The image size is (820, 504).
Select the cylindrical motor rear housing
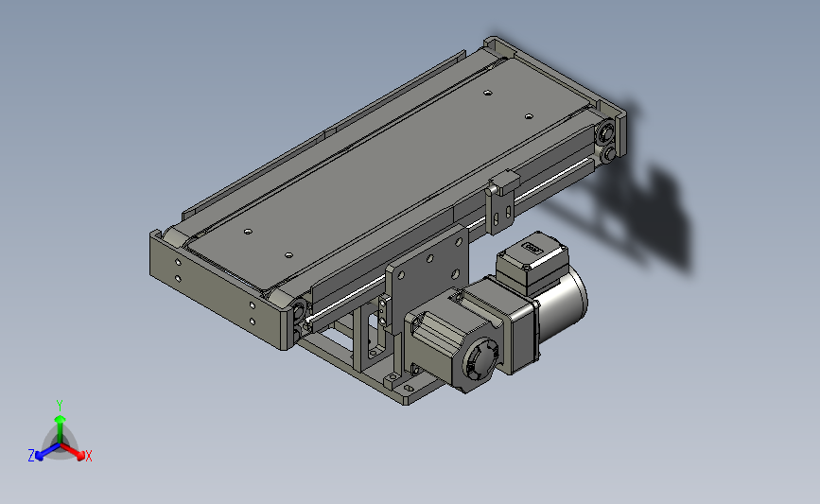(562, 305)
